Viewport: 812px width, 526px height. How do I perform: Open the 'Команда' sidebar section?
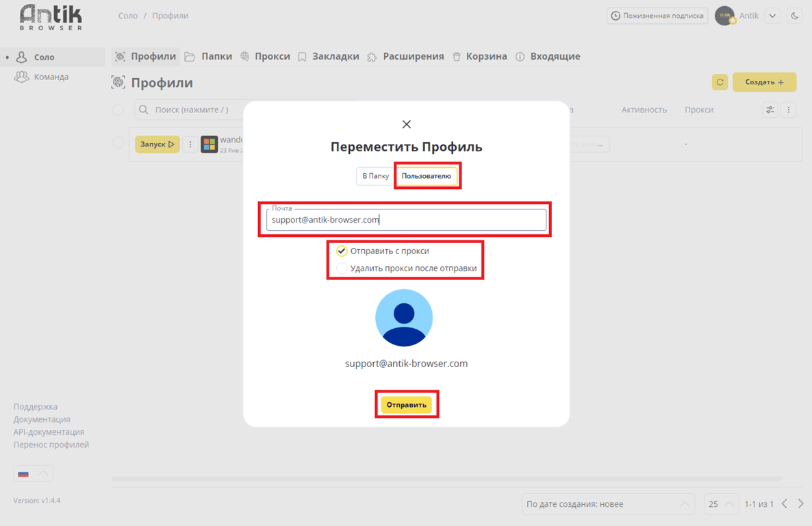(51, 77)
